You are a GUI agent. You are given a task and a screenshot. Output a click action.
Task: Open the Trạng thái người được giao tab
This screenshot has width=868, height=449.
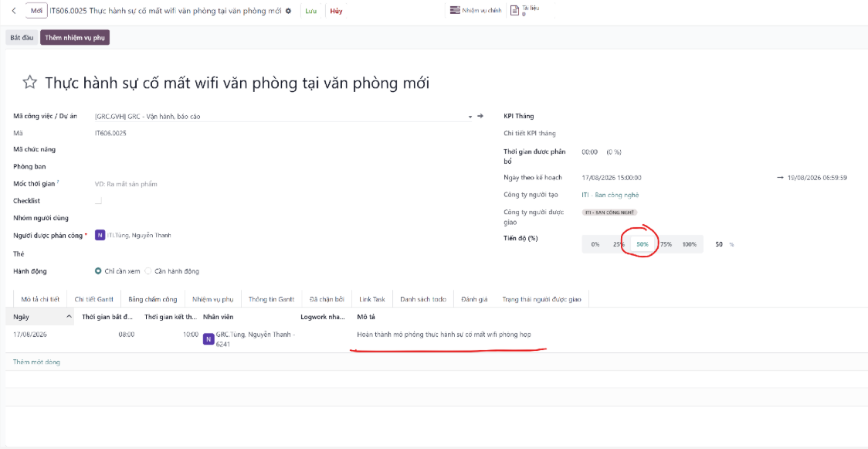coord(542,299)
